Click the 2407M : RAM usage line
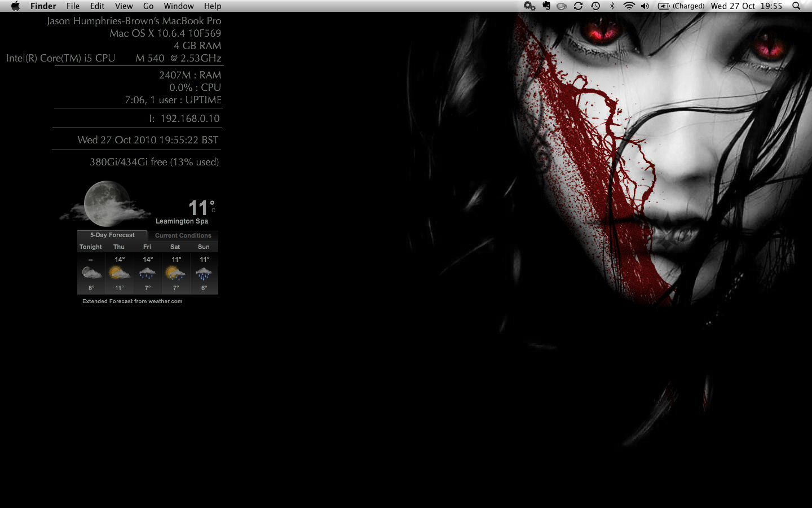Image resolution: width=812 pixels, height=508 pixels. click(190, 75)
